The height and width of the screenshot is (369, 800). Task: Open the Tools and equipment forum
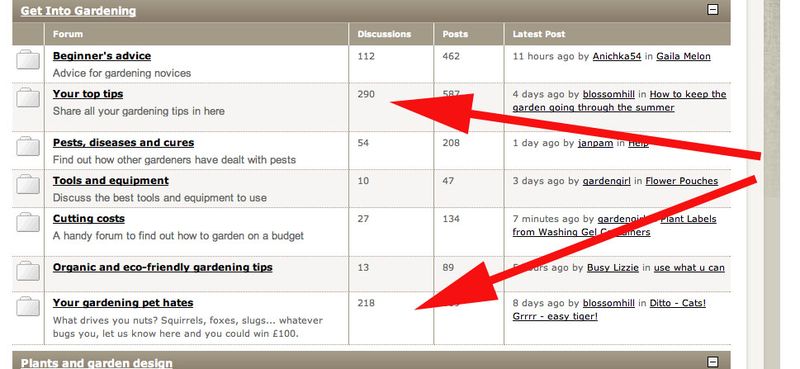coord(111,181)
